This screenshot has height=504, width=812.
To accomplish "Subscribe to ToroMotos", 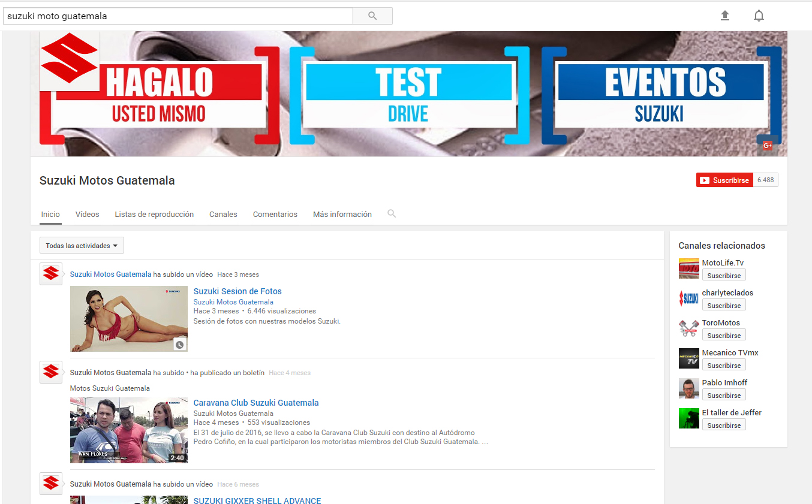I will tap(724, 336).
